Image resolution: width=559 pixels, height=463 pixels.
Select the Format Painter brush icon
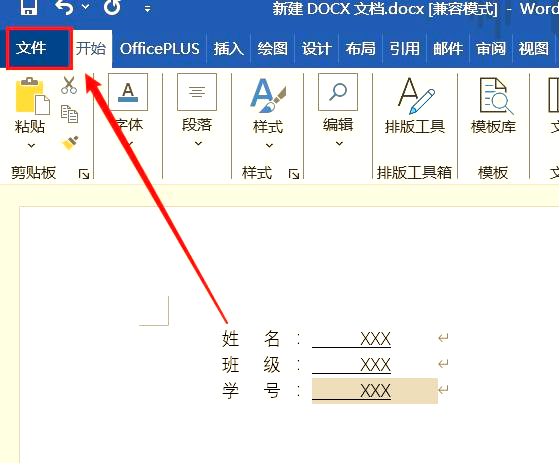pyautogui.click(x=70, y=143)
